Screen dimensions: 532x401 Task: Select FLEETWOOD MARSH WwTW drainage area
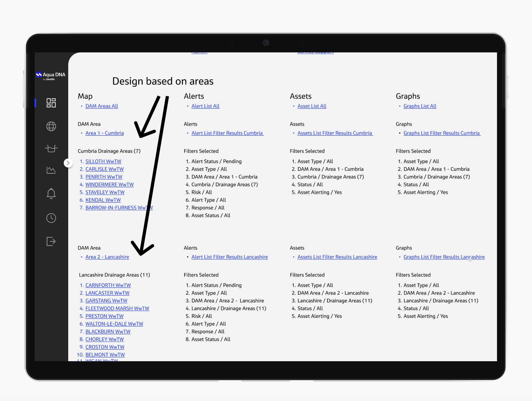tap(117, 309)
